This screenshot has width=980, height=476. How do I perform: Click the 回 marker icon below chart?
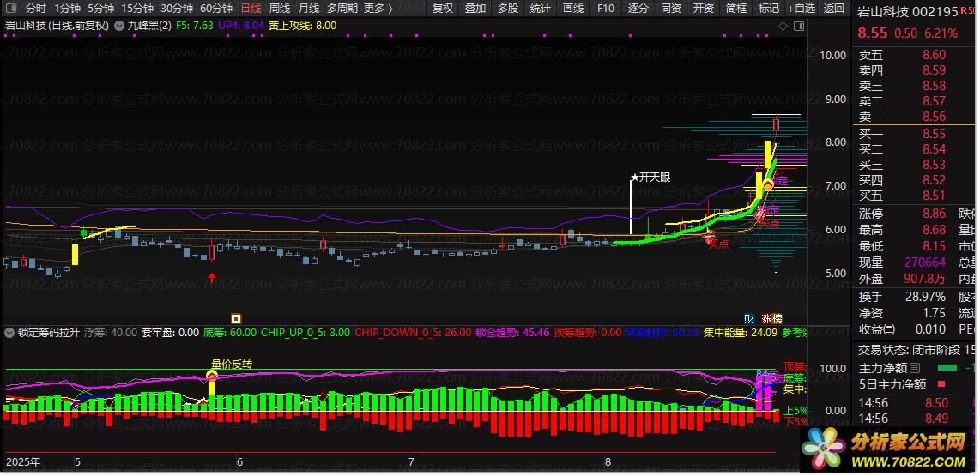(236, 318)
